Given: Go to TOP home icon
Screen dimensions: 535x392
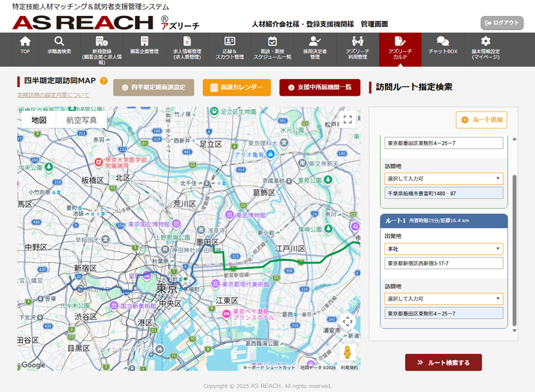Looking at the screenshot, I should click(x=25, y=41).
